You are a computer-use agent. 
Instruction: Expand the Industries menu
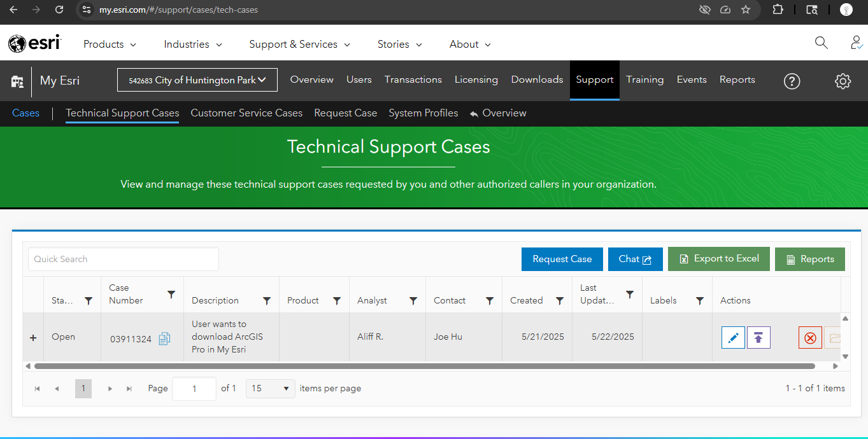tap(193, 44)
